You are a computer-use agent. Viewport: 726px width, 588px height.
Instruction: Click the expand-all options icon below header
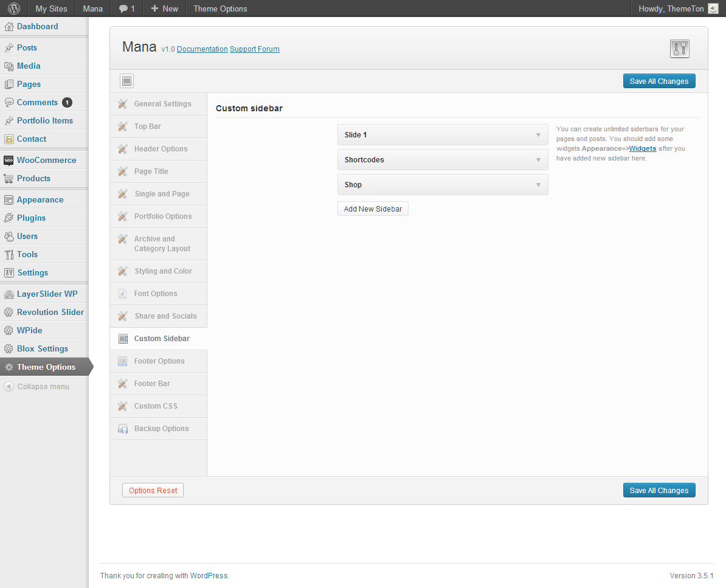point(126,81)
